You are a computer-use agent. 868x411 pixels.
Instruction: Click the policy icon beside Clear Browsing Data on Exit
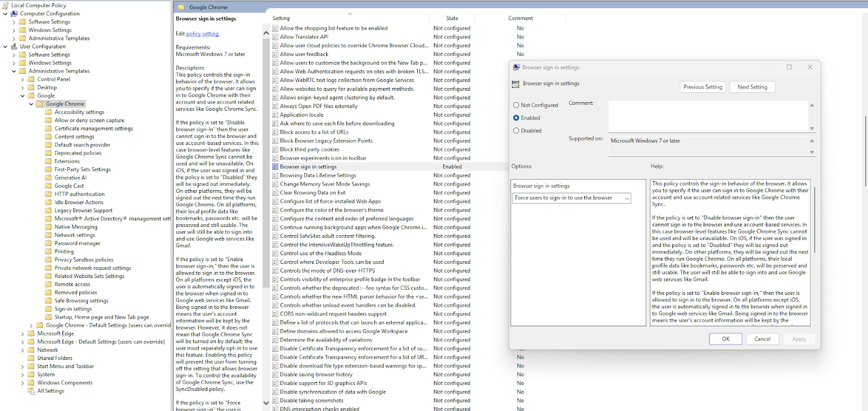coord(276,193)
